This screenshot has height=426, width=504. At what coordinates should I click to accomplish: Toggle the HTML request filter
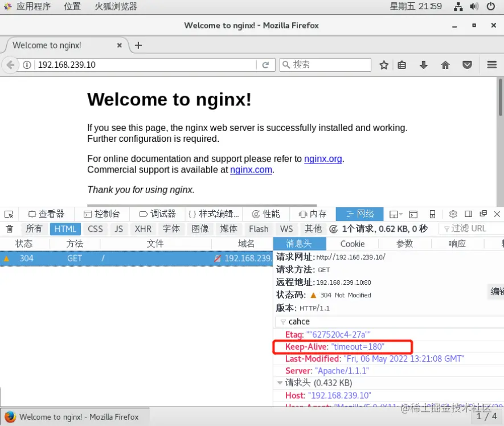pos(65,229)
